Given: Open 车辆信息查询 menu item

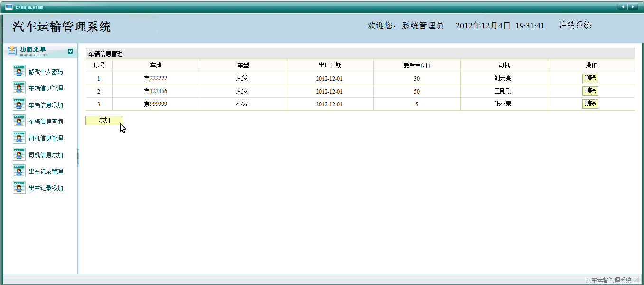Looking at the screenshot, I should [46, 122].
